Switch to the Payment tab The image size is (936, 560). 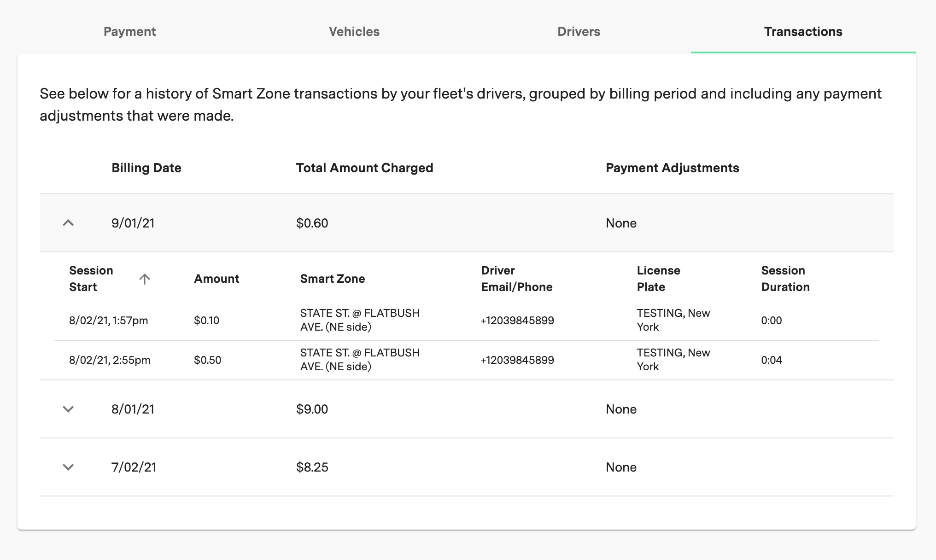pos(129,32)
